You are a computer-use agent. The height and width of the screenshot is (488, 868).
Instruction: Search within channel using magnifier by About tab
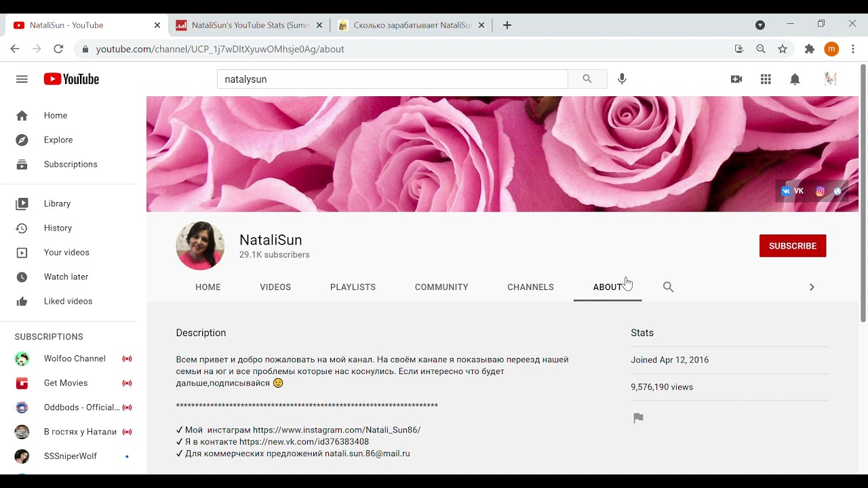668,287
